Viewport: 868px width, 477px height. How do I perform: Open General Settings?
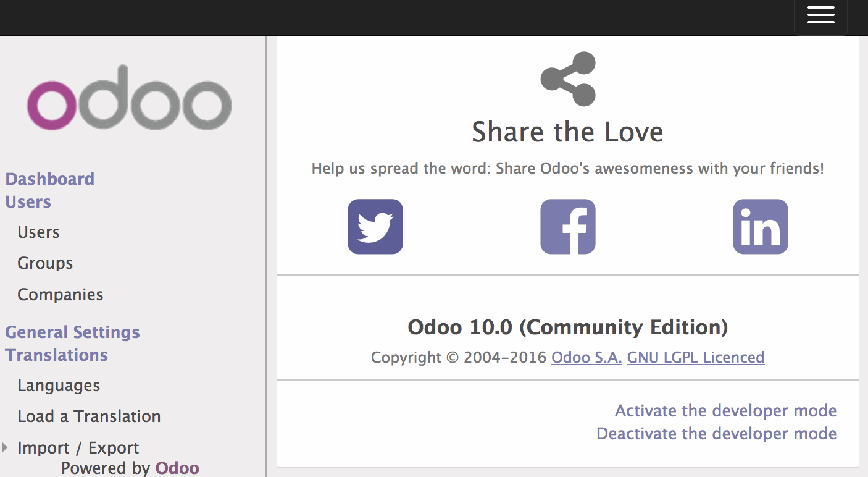72,332
